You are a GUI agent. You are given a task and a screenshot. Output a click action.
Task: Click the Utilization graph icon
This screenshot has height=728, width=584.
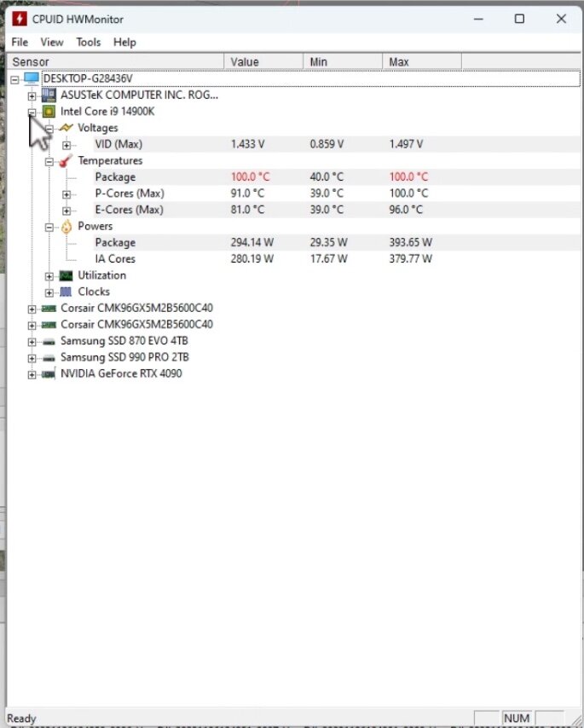pos(66,275)
